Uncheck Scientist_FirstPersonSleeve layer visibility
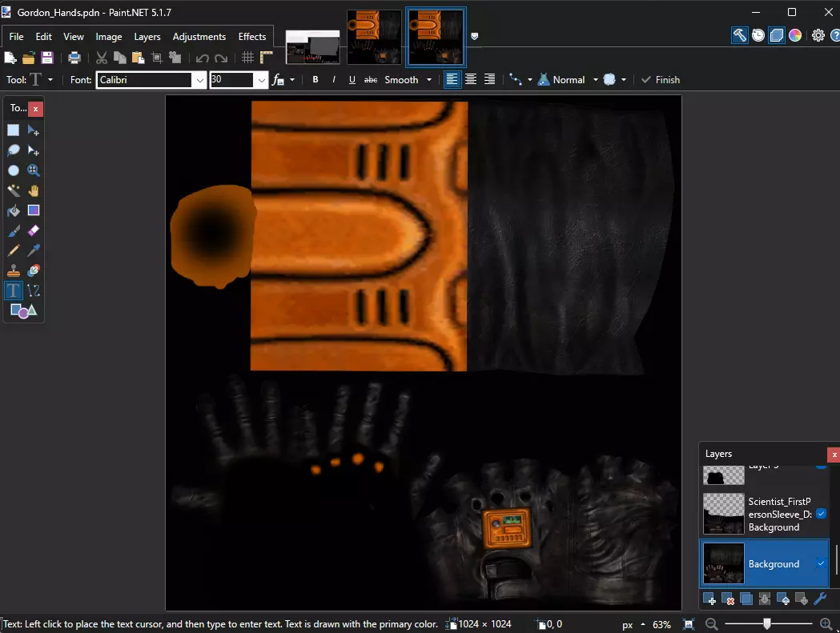The width and height of the screenshot is (840, 633). [821, 514]
